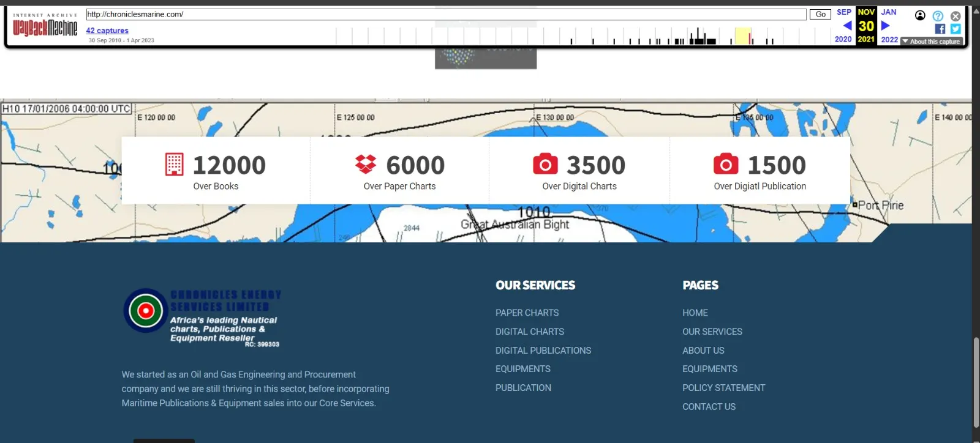Click the Go button
This screenshot has height=443, width=980.
point(820,14)
